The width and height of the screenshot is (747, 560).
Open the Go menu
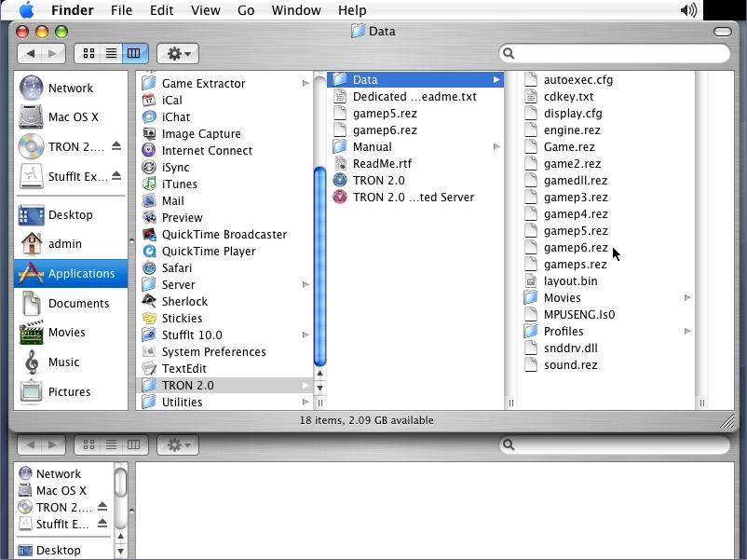[246, 10]
